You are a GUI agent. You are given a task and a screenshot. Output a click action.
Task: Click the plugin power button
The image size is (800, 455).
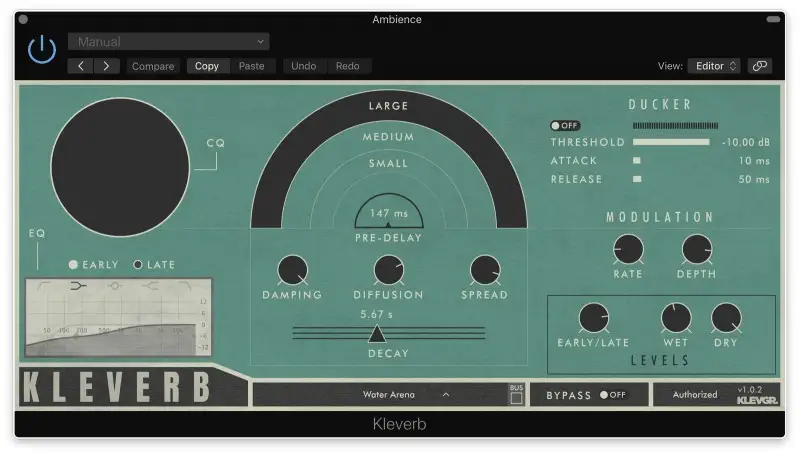click(x=42, y=50)
